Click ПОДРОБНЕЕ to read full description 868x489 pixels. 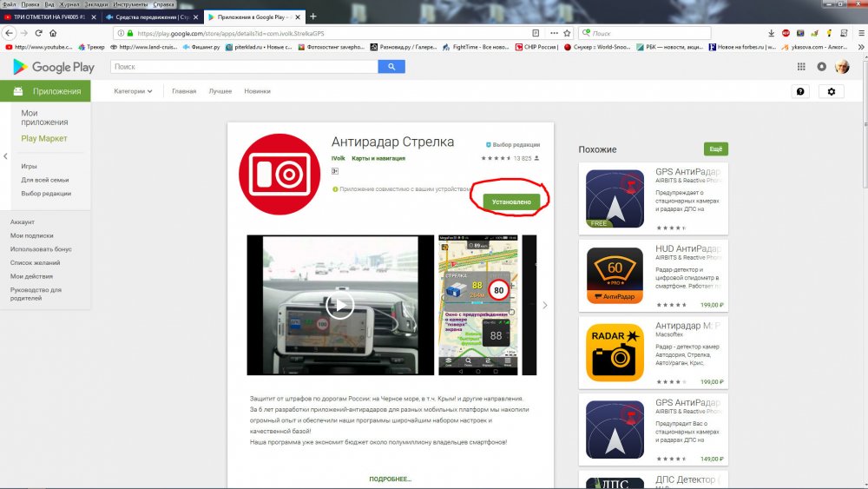point(390,479)
